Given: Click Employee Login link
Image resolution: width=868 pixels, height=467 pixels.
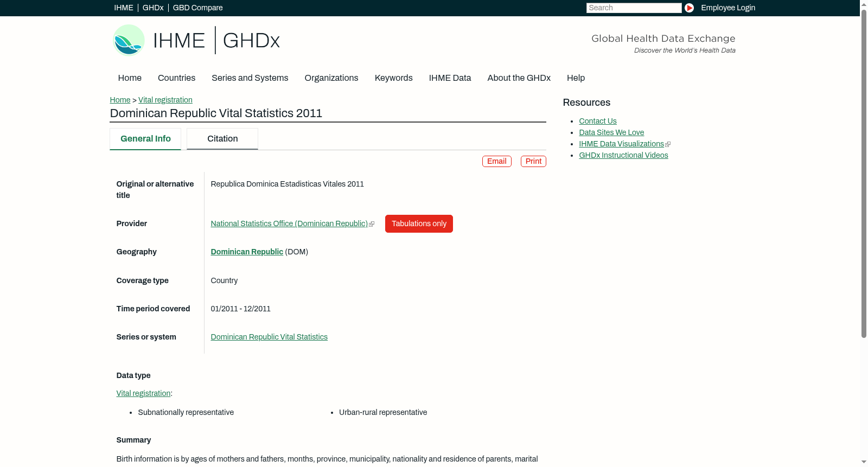Looking at the screenshot, I should click(728, 8).
